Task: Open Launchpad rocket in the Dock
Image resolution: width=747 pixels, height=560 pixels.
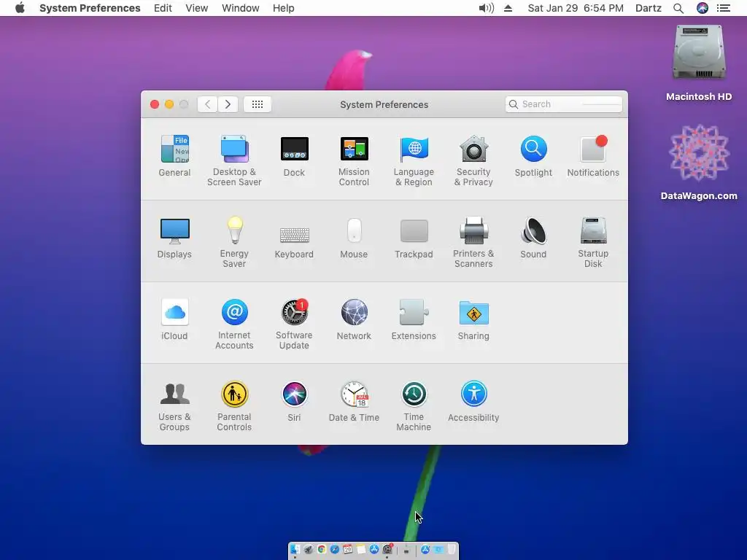Action: click(309, 550)
